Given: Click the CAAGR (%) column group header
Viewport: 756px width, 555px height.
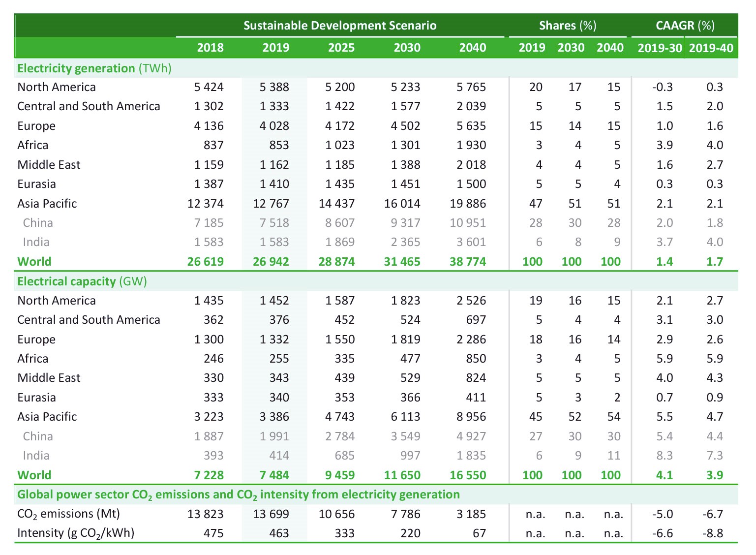Looking at the screenshot, I should tap(685, 26).
